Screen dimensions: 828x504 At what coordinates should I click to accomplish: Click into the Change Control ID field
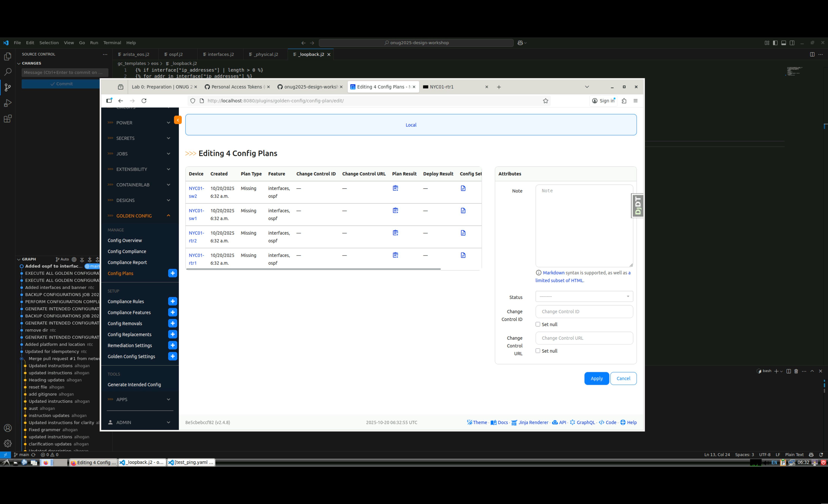584,311
